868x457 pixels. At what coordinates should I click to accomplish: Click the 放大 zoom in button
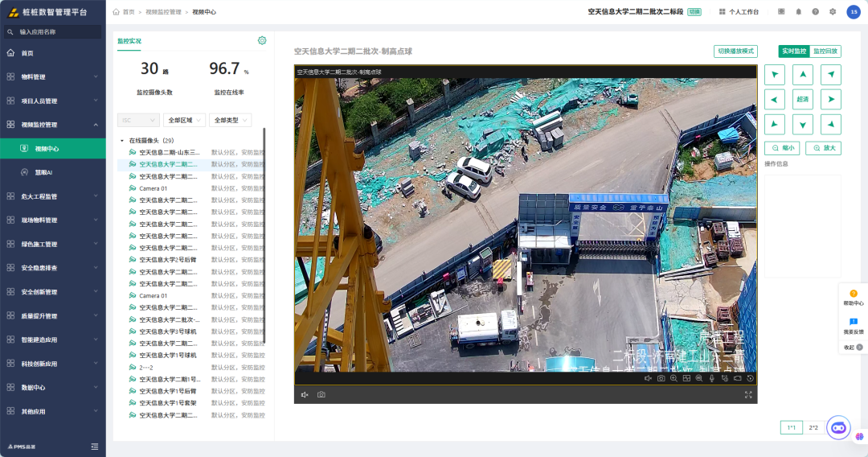(x=824, y=148)
